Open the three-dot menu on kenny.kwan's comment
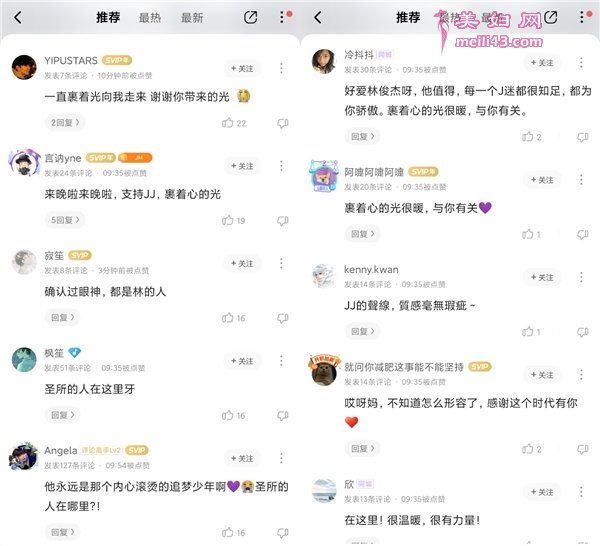Image resolution: width=600 pixels, height=546 pixels. tap(581, 277)
